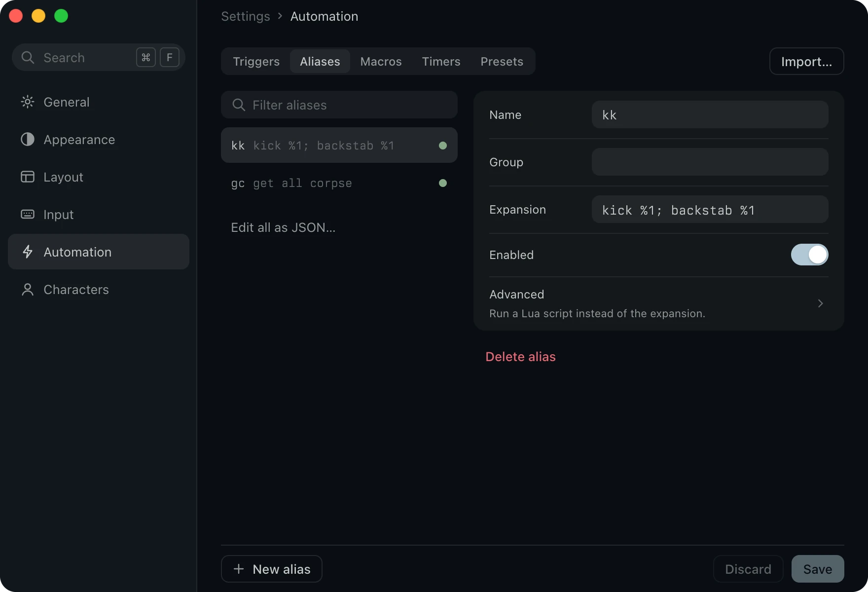Click the Layout panel icon

[x=28, y=177]
